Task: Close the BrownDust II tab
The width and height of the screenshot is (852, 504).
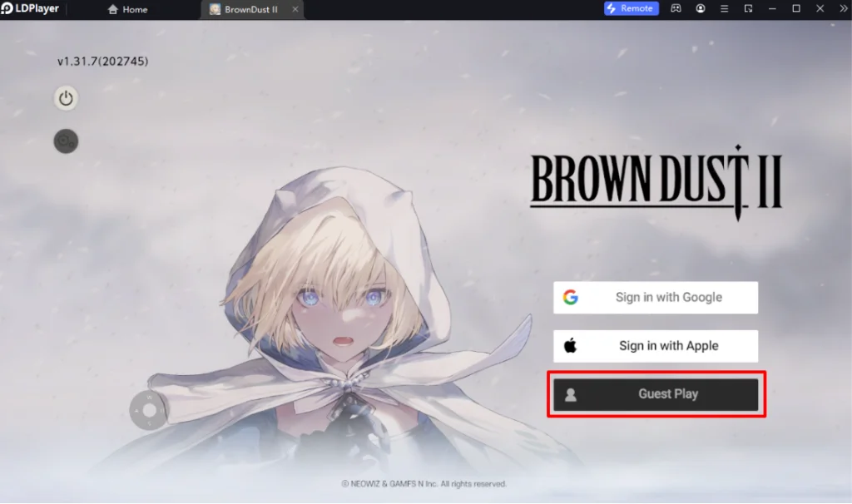Action: pyautogui.click(x=295, y=9)
